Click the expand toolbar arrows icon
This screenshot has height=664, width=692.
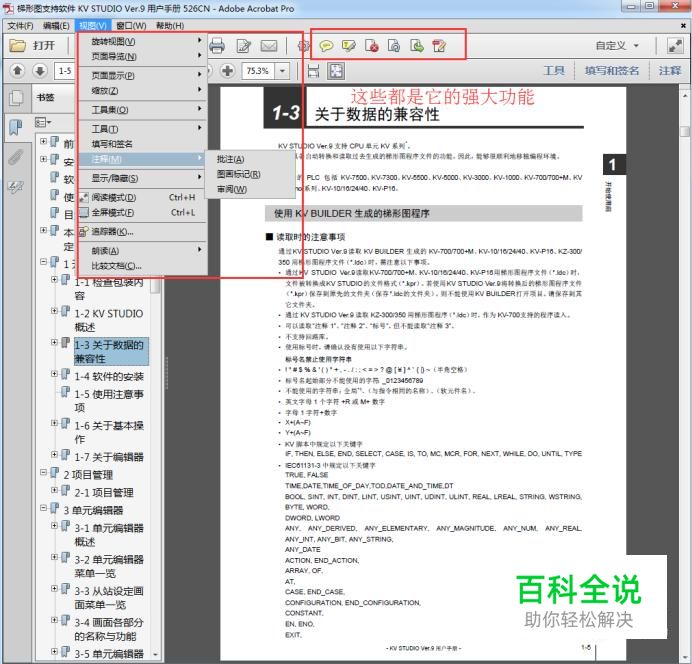coord(675,45)
